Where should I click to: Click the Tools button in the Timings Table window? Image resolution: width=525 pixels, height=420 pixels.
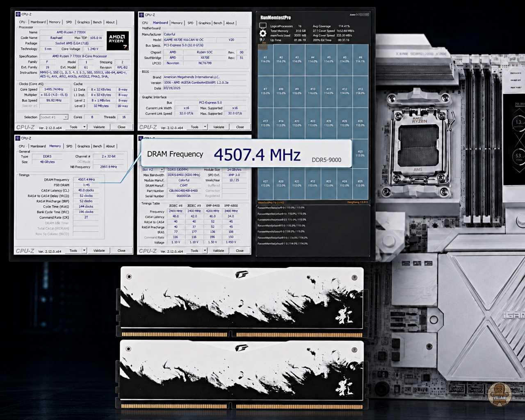coord(194,251)
